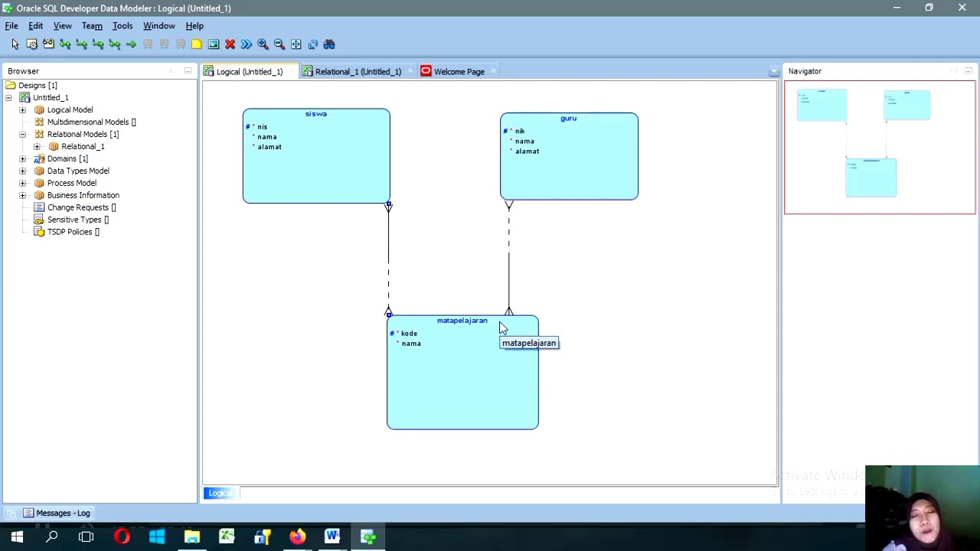Open the Tools menu
Viewport: 980px width, 551px height.
tap(122, 26)
